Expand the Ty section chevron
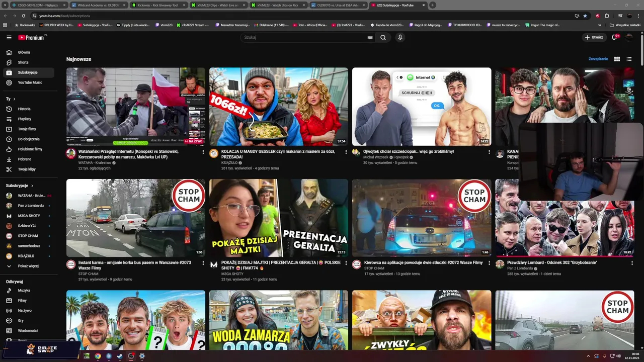The height and width of the screenshot is (362, 644). [x=14, y=99]
